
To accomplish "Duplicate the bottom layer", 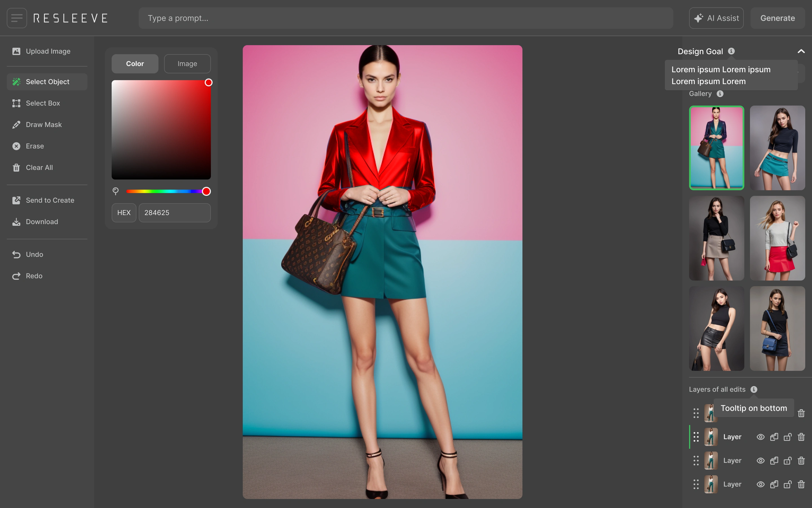I will 774,484.
